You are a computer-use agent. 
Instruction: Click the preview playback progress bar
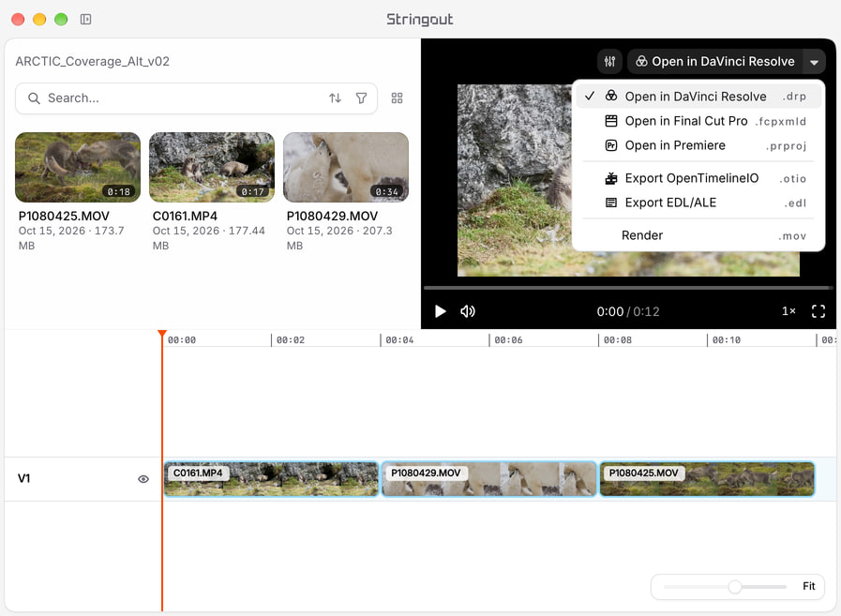click(x=627, y=288)
